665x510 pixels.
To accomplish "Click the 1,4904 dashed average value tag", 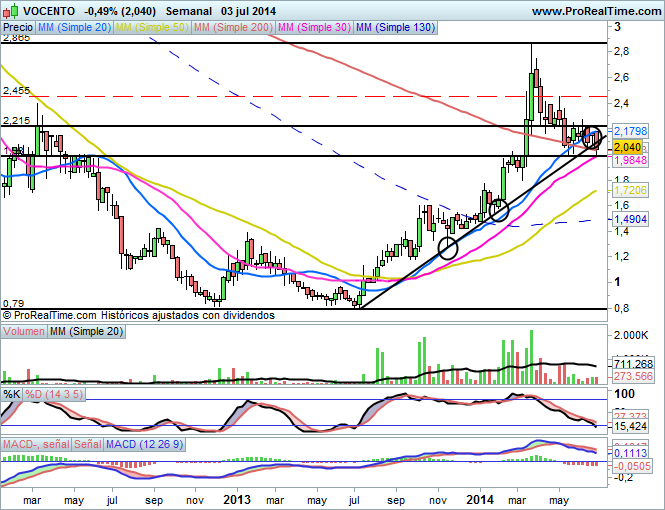I will pyautogui.click(x=629, y=219).
